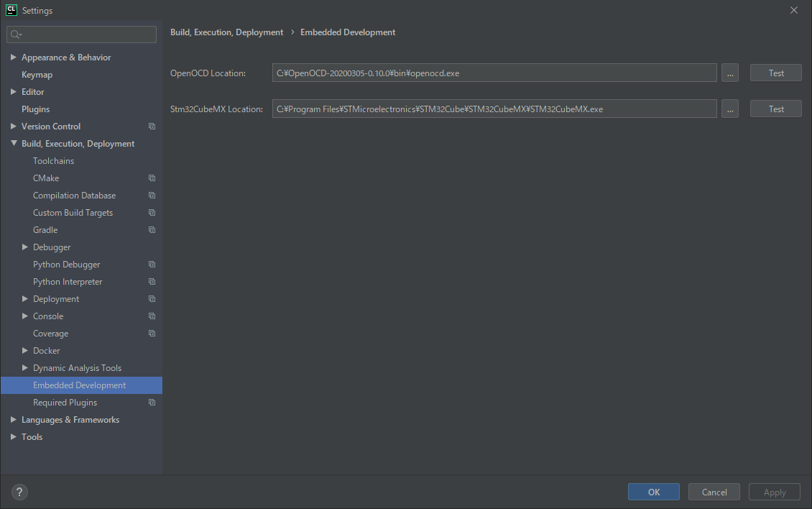812x509 pixels.
Task: Expand the Editor section arrow
Action: 14,92
